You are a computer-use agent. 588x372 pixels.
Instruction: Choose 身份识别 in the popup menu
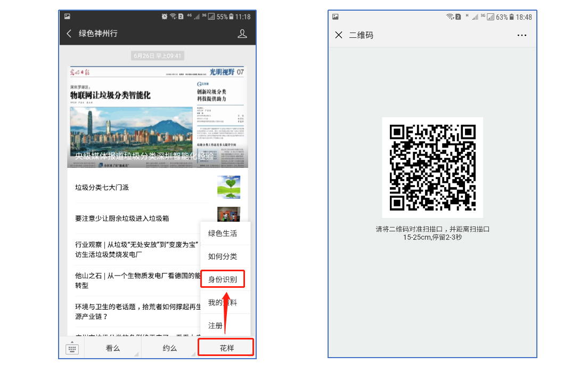tap(223, 279)
